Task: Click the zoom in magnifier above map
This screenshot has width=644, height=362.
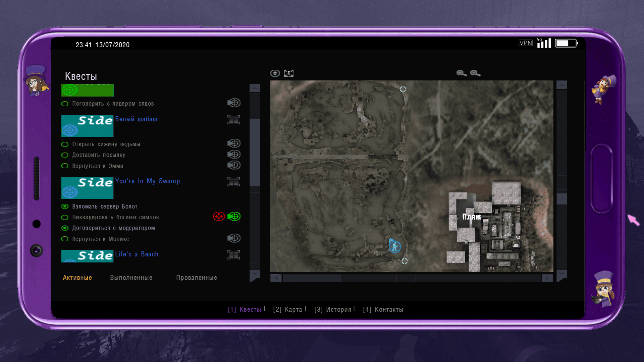Action: pyautogui.click(x=461, y=73)
